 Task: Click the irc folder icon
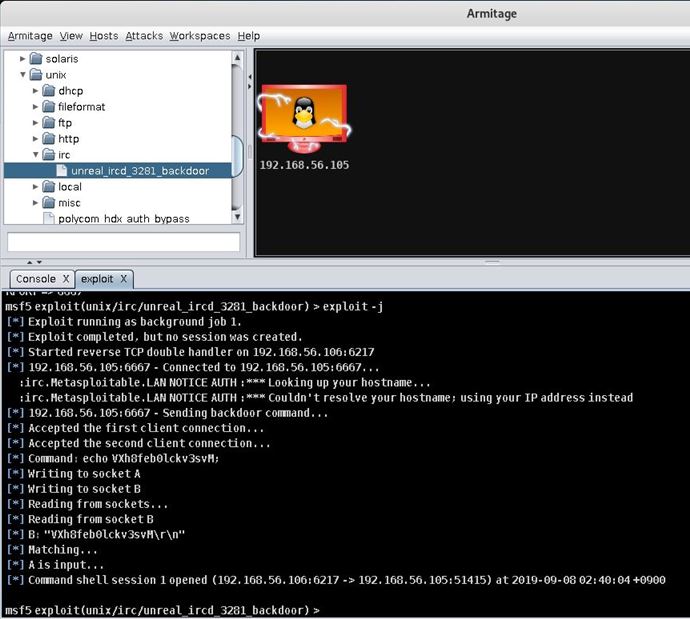(48, 154)
